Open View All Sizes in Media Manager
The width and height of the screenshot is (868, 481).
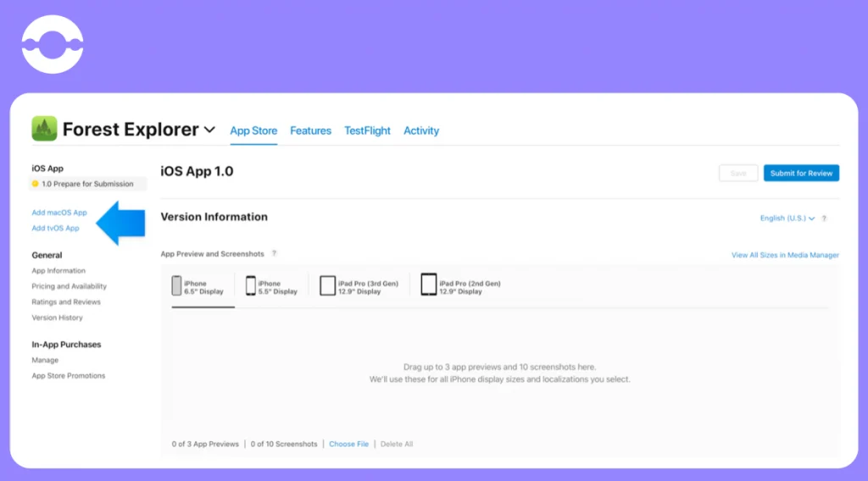coord(785,255)
